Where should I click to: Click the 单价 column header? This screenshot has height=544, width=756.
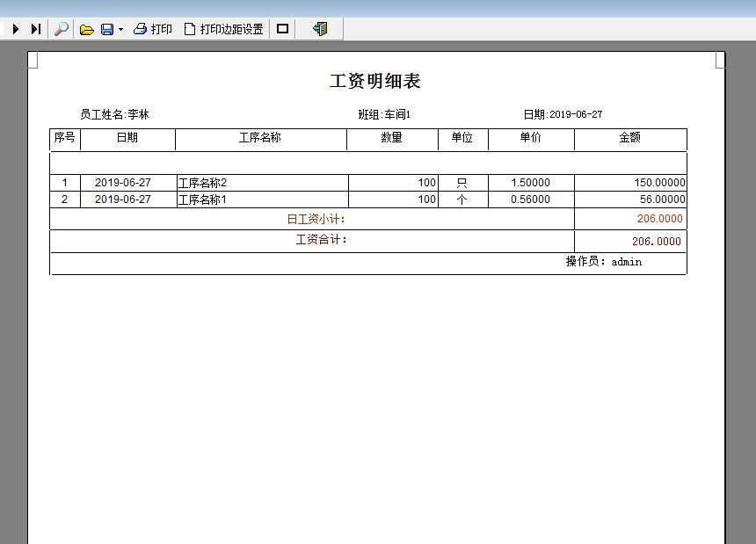[530, 138]
